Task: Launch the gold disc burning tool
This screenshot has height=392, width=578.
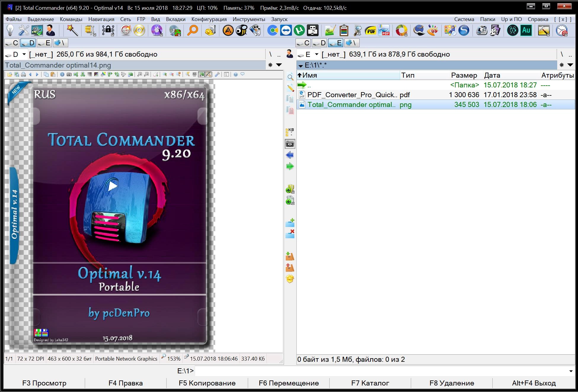Action: coord(139,30)
